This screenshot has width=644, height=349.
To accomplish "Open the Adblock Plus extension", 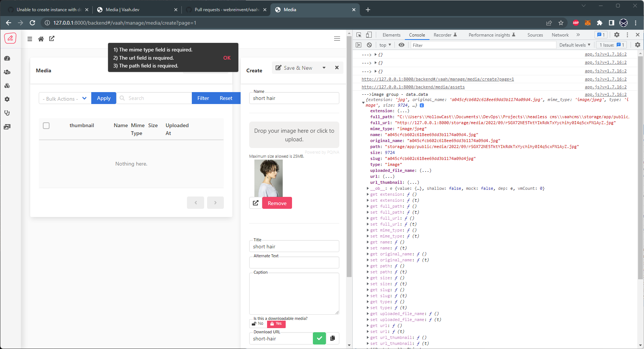I will [576, 23].
